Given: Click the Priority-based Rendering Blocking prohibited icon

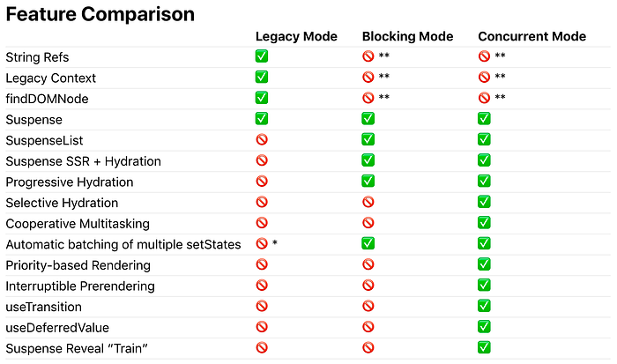Looking at the screenshot, I should [368, 264].
